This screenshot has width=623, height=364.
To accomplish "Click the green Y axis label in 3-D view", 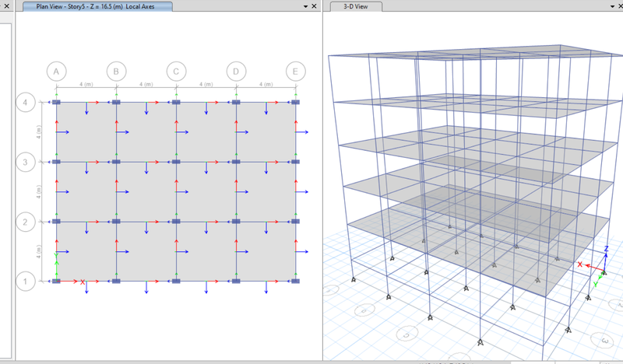I will pyautogui.click(x=596, y=284).
